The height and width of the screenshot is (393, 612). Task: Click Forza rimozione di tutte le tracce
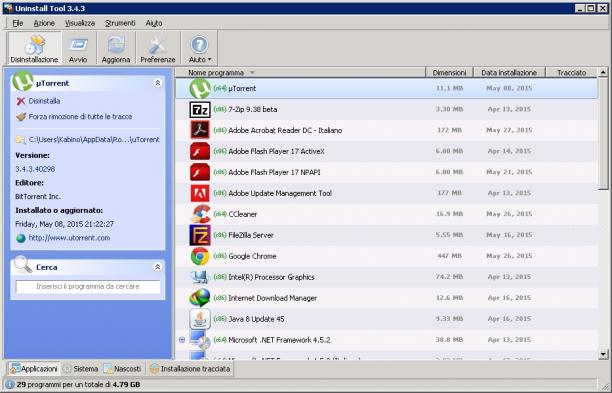(x=80, y=116)
